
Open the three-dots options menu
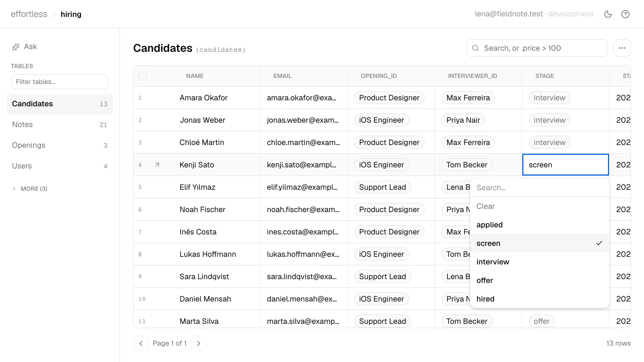(x=622, y=48)
